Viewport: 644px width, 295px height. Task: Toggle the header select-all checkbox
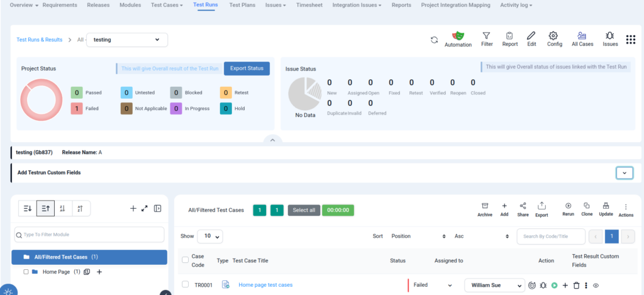point(185,260)
